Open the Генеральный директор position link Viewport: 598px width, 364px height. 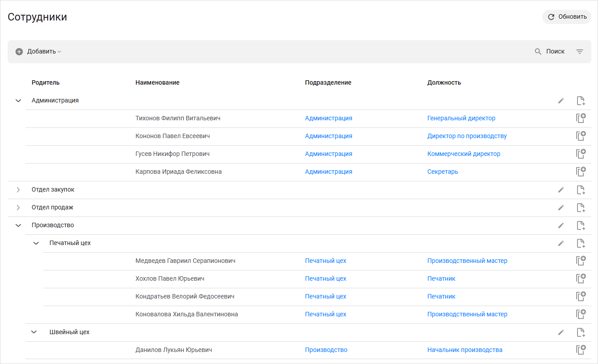[x=461, y=119]
